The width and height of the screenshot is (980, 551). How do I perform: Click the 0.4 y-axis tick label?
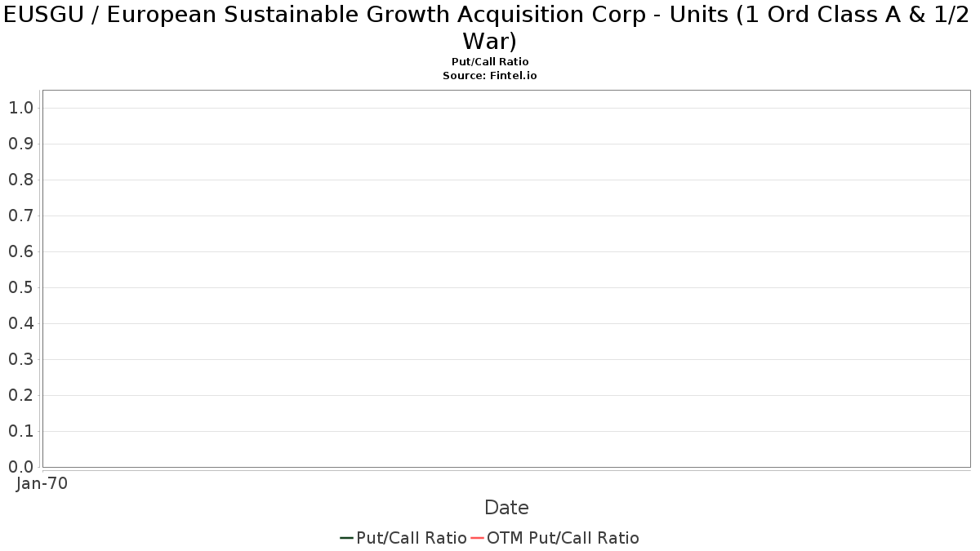point(21,323)
